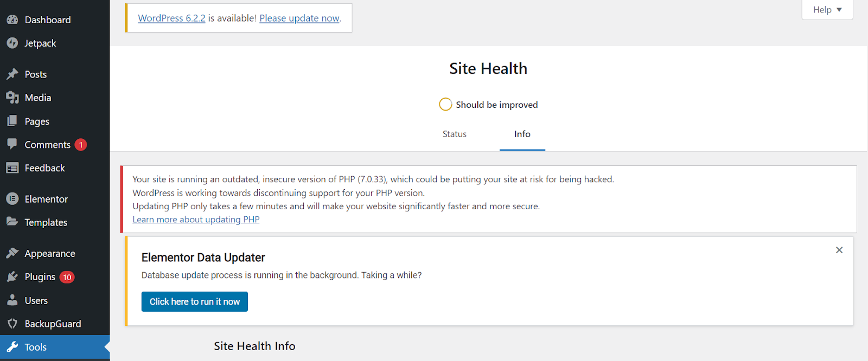The height and width of the screenshot is (361, 868).
Task: Open the Pages section
Action: point(36,121)
